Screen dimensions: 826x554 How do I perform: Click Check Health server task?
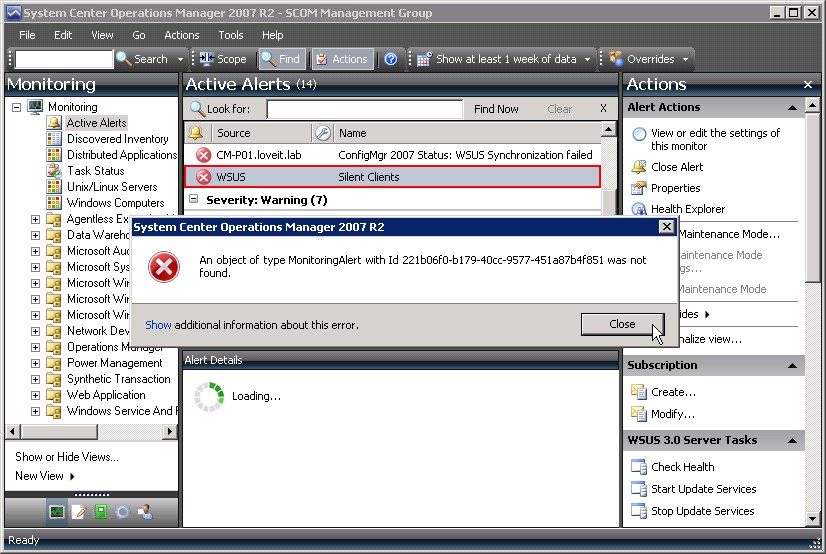(x=682, y=467)
